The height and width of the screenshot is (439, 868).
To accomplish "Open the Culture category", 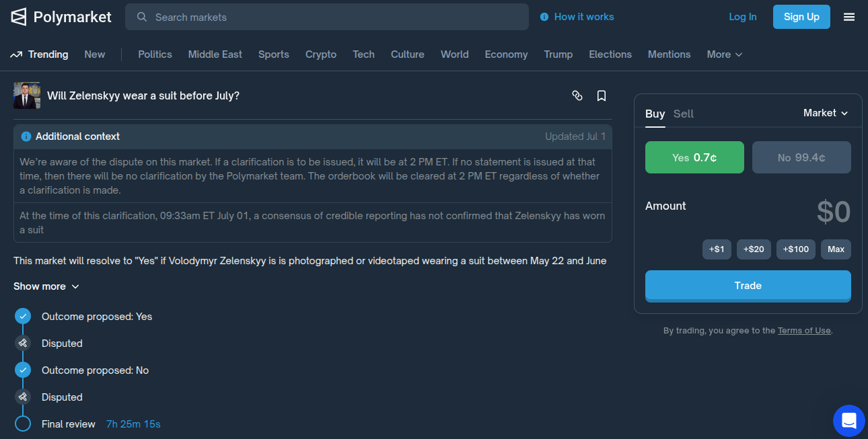I will coord(408,54).
